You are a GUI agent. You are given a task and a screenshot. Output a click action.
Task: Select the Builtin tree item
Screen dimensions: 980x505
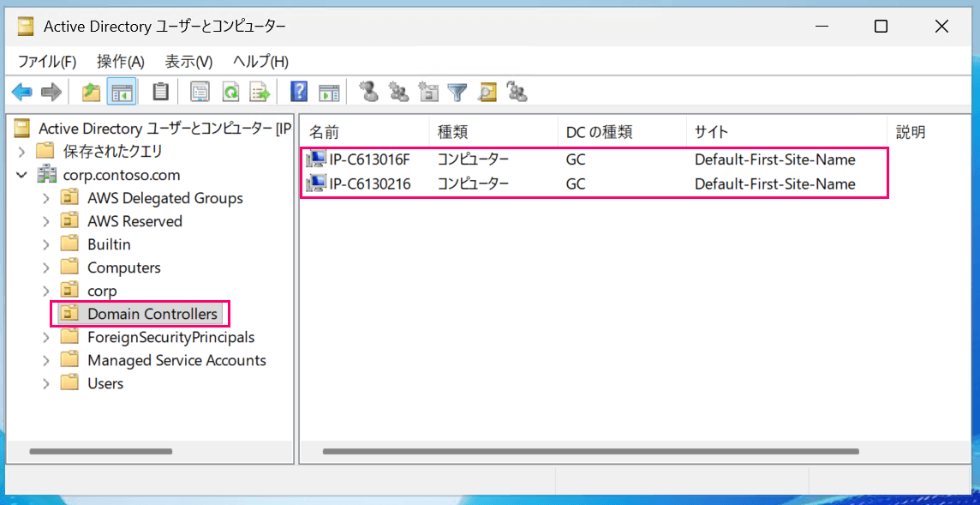tap(109, 244)
